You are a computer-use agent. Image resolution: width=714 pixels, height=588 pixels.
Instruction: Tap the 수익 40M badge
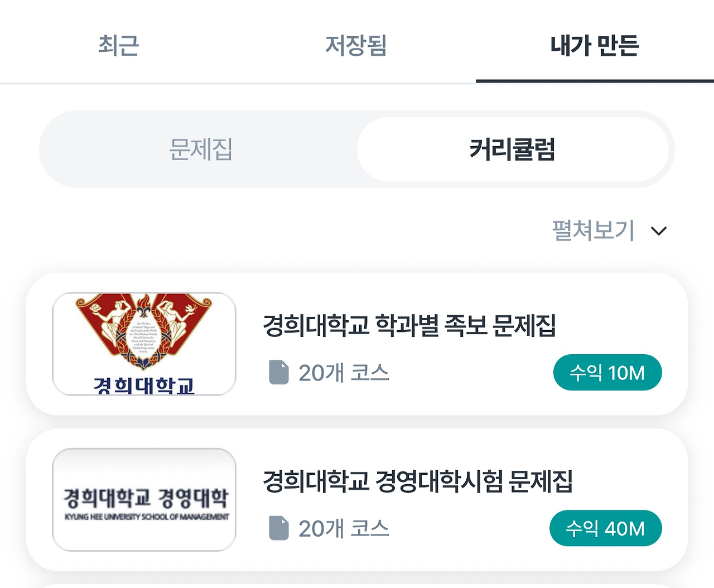click(x=605, y=528)
